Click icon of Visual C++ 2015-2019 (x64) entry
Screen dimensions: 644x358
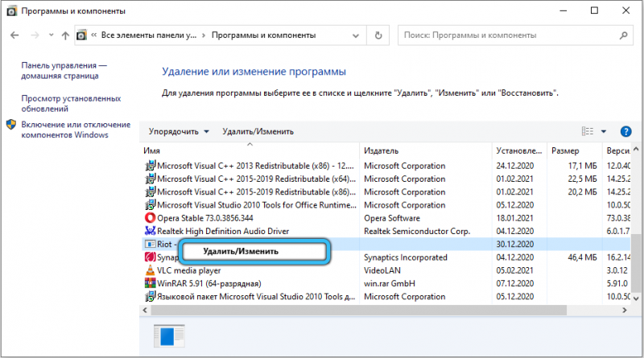pyautogui.click(x=151, y=179)
